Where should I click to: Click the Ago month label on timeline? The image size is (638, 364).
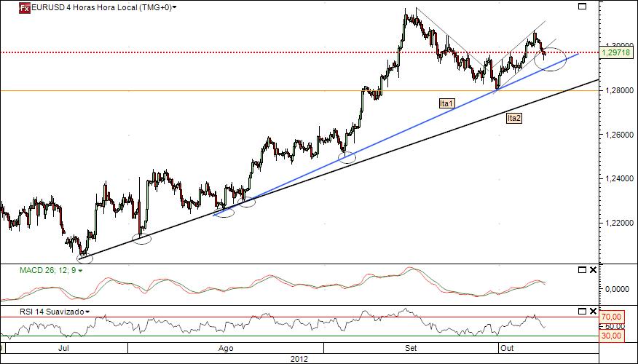[x=226, y=348]
